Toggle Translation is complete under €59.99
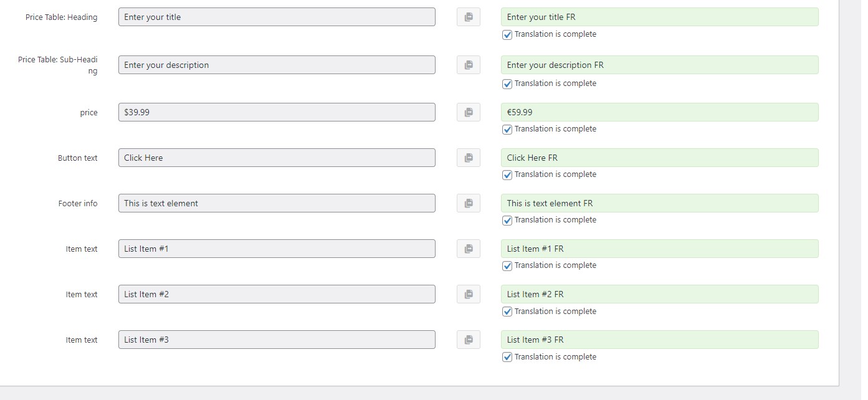Screen dimensions: 868x400 507,130
